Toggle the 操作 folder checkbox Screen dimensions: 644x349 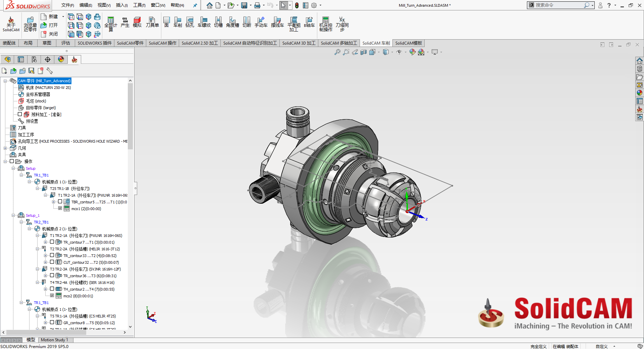pos(12,161)
